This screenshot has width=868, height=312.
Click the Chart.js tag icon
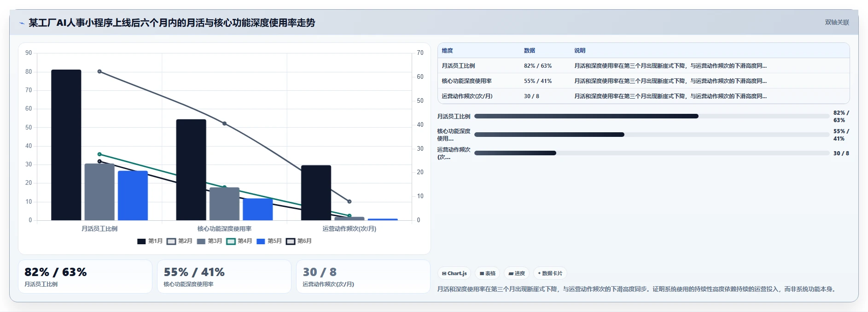click(x=444, y=273)
